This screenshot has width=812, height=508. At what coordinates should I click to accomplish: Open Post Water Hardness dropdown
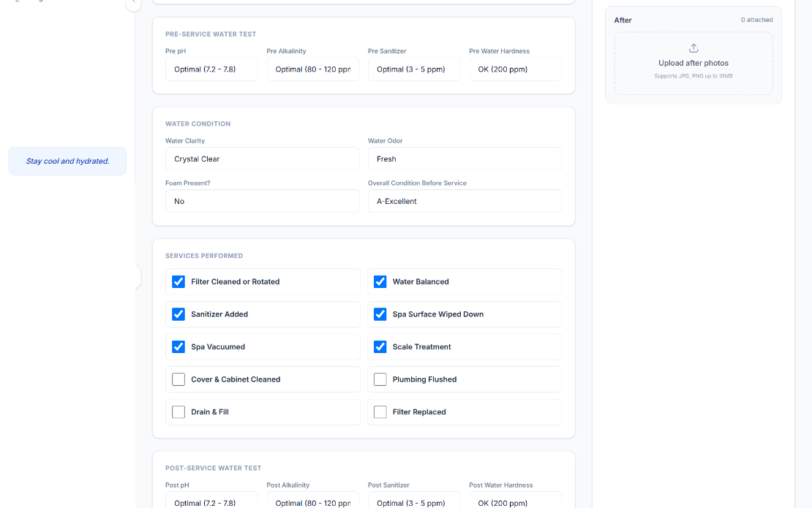[x=515, y=500]
